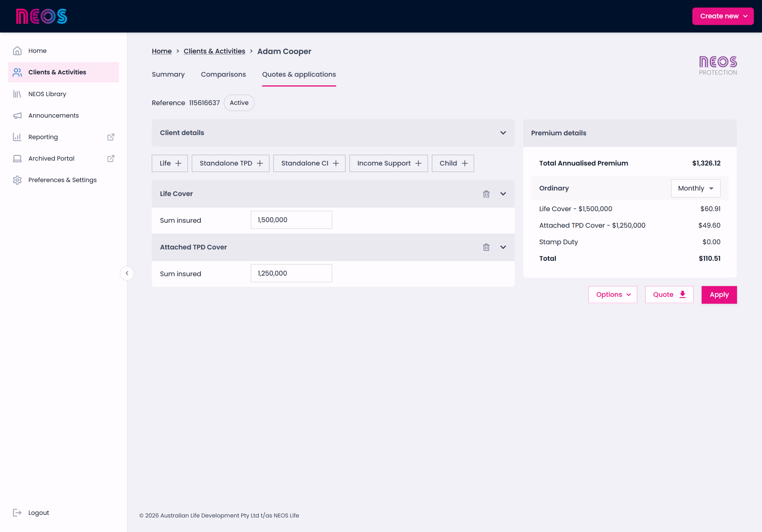Screen dimensions: 762x532
Task: Click the Apply button
Action: (x=719, y=295)
